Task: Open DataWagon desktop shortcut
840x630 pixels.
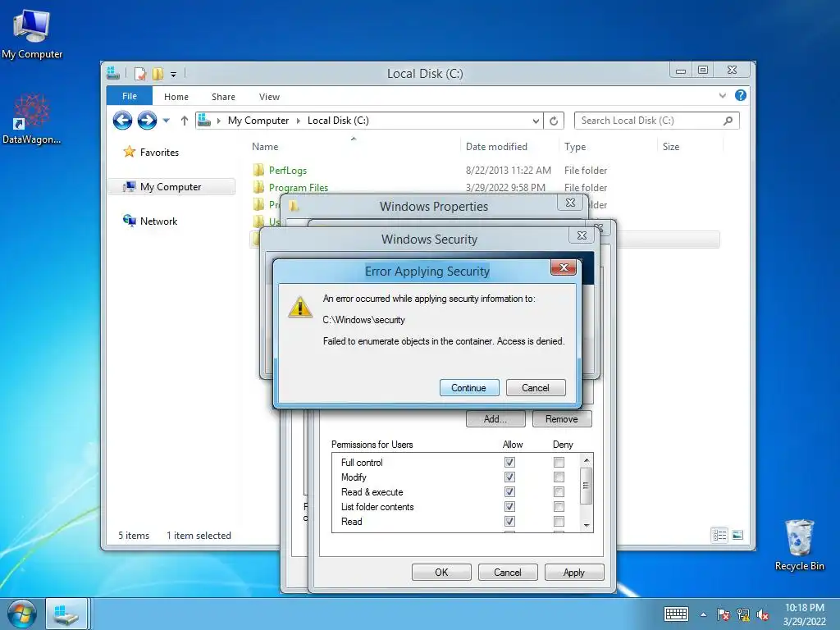Action: pyautogui.click(x=32, y=120)
